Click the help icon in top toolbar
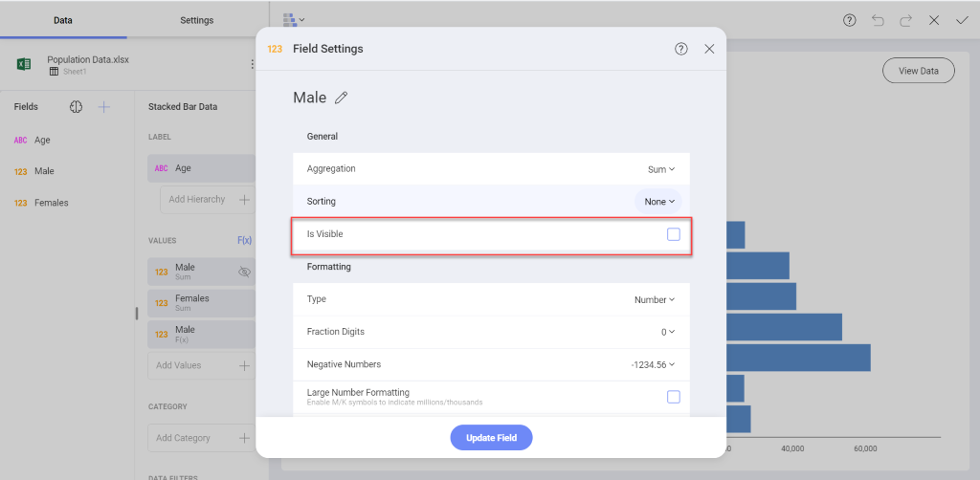 [x=849, y=21]
